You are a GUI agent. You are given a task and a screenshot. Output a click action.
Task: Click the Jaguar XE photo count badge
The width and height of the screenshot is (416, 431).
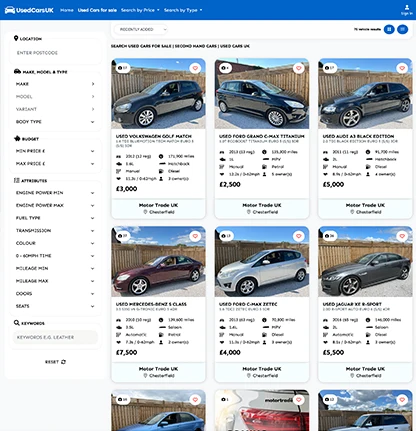click(329, 236)
